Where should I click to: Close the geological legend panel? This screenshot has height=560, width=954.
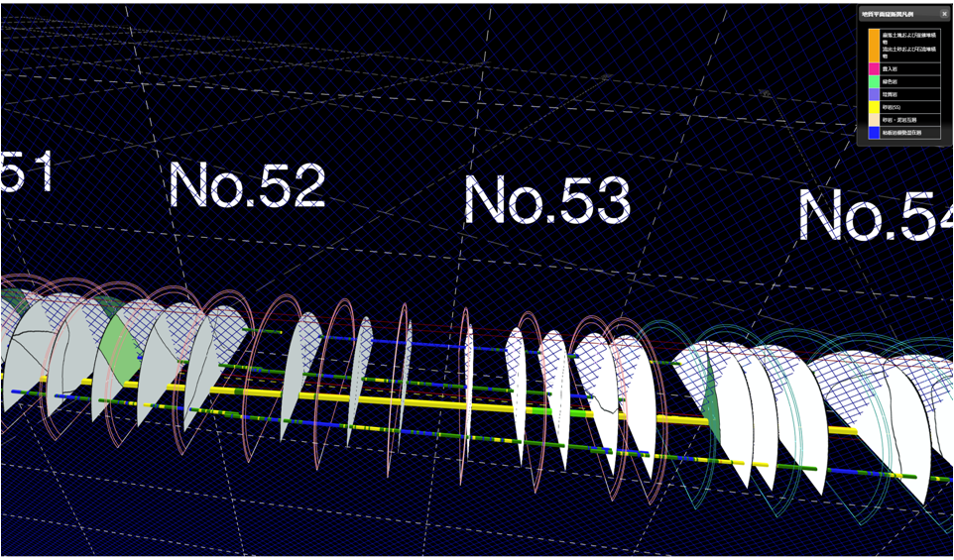pyautogui.click(x=944, y=14)
